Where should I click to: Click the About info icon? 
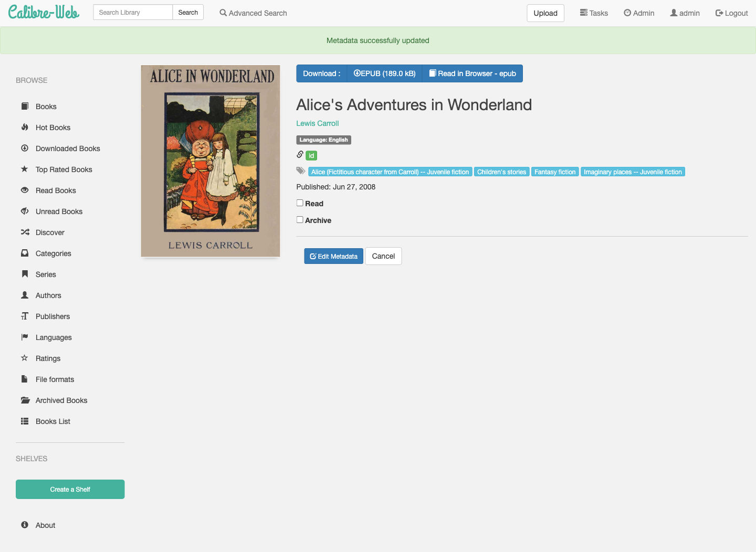pyautogui.click(x=25, y=525)
